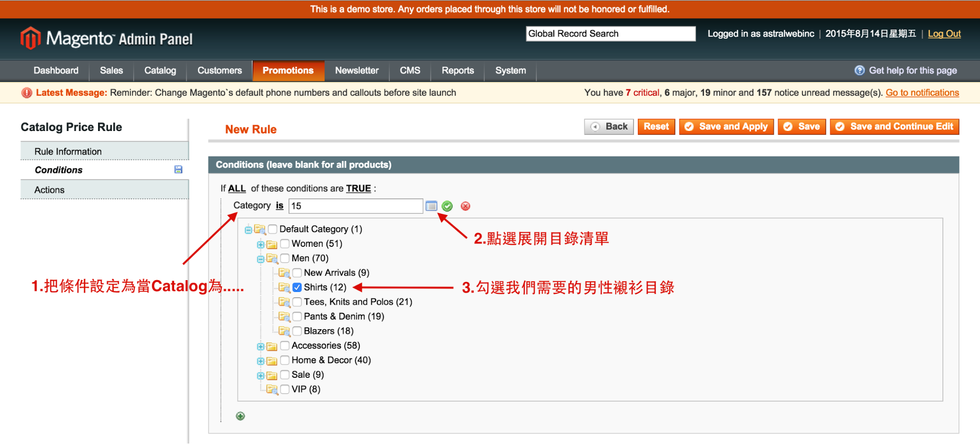Switch to the Rule Information tab
Image resolution: width=980 pixels, height=444 pixels.
pyautogui.click(x=104, y=151)
